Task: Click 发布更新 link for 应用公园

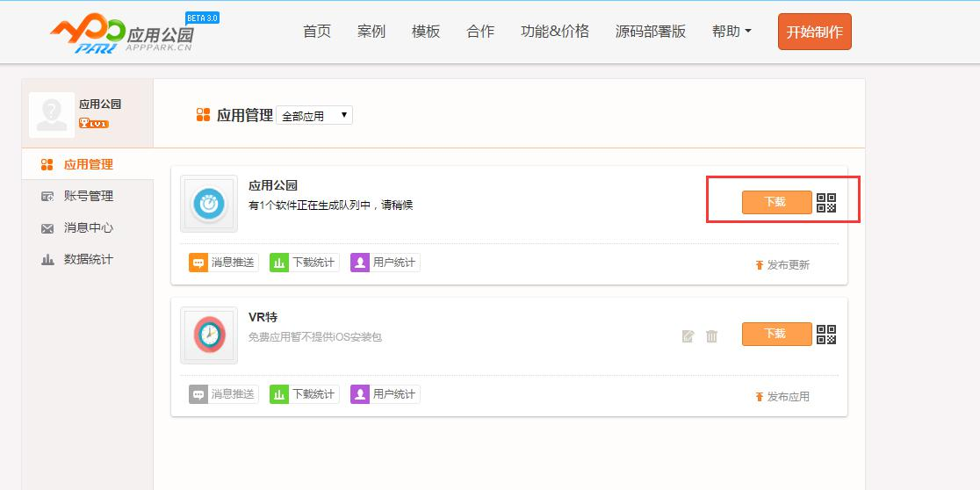Action: tap(782, 264)
